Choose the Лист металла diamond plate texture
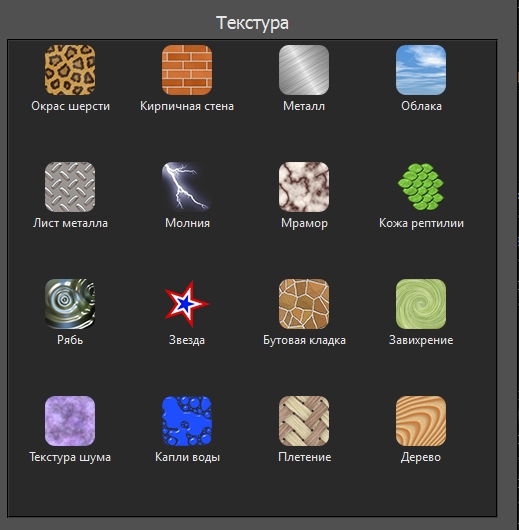Screen dimensions: 519x530 [x=70, y=187]
